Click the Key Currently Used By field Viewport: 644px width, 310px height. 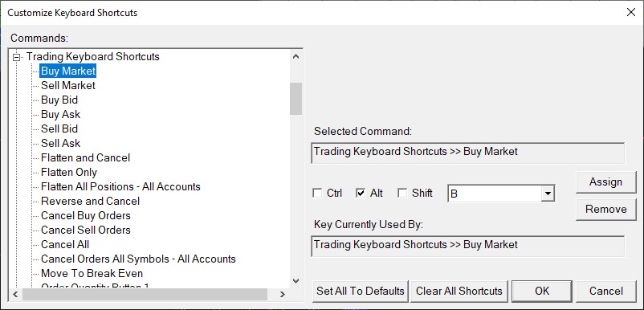(468, 246)
